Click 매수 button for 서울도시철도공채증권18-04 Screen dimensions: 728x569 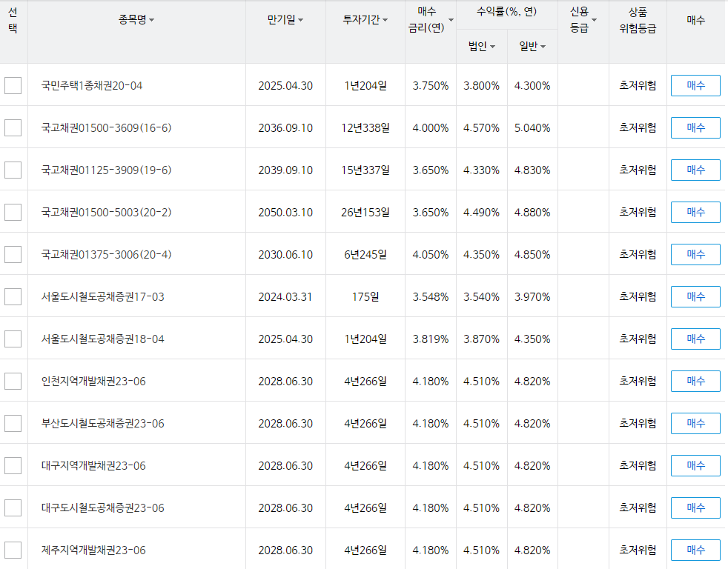(695, 339)
